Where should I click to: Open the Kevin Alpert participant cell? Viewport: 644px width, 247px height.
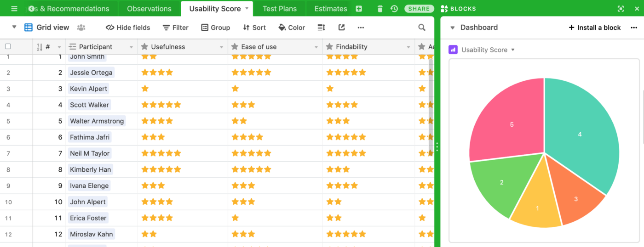[88, 89]
